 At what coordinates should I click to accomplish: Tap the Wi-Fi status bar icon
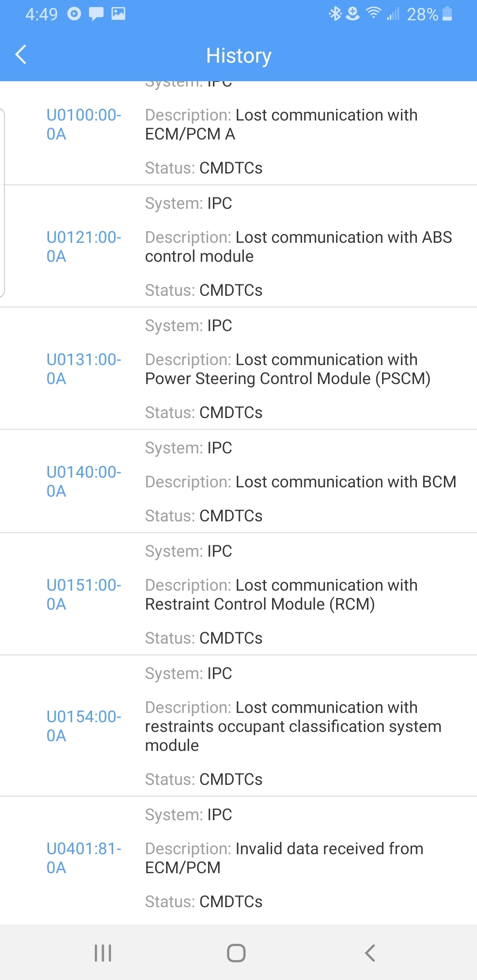[374, 13]
